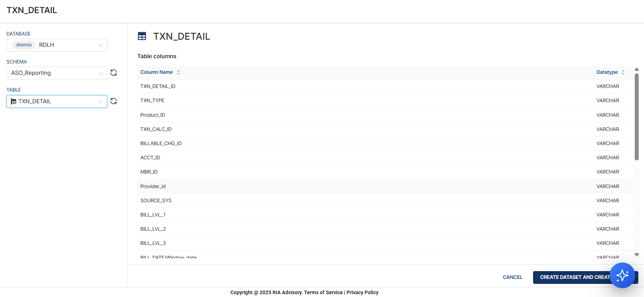Open the DATABASE dropdown
Image resolution: width=644 pixels, height=297 pixels.
point(100,45)
